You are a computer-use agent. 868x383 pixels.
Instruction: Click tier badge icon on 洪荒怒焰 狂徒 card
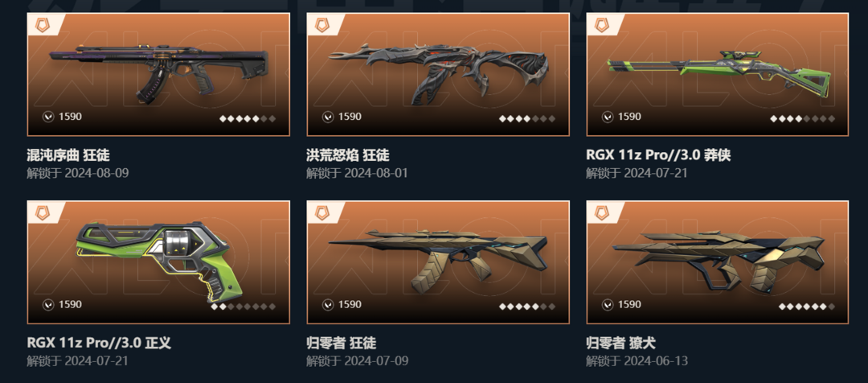(321, 25)
